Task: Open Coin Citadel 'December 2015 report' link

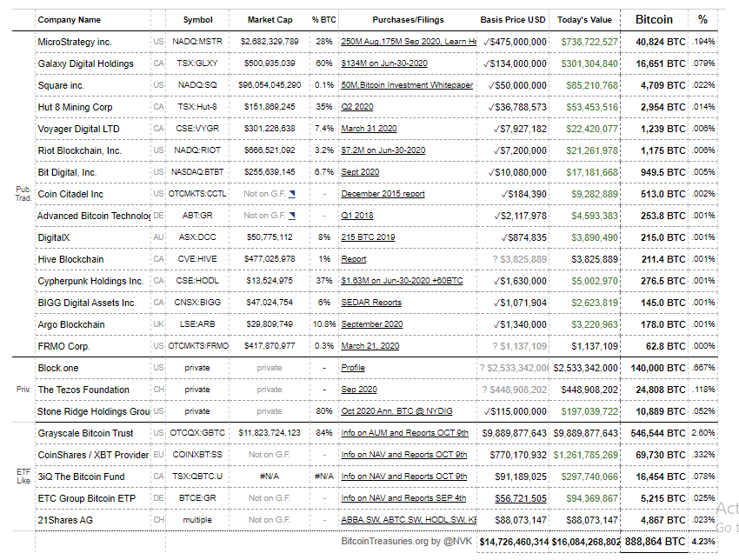Action: coord(383,194)
